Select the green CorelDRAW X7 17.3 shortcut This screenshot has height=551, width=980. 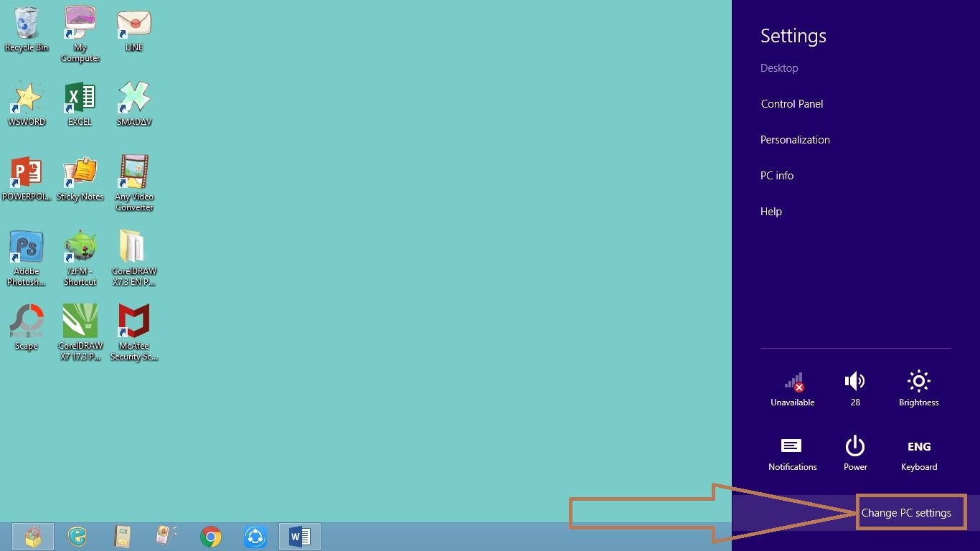coord(80,332)
